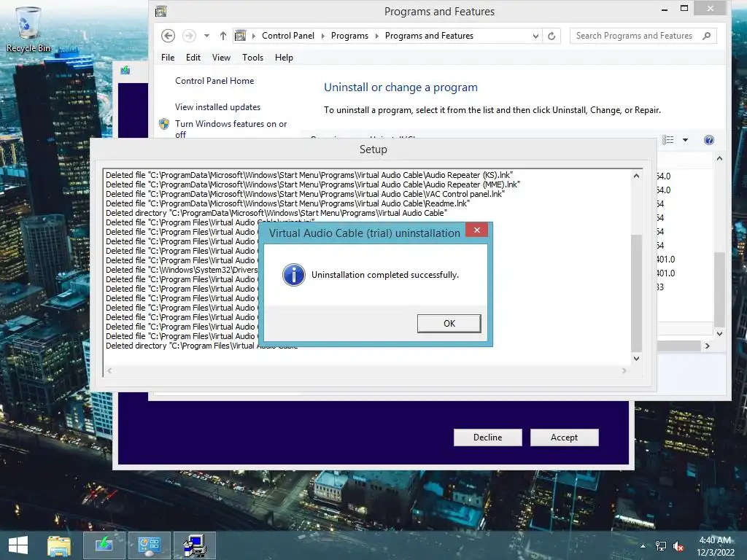Show hidden system tray icons

[x=643, y=546]
